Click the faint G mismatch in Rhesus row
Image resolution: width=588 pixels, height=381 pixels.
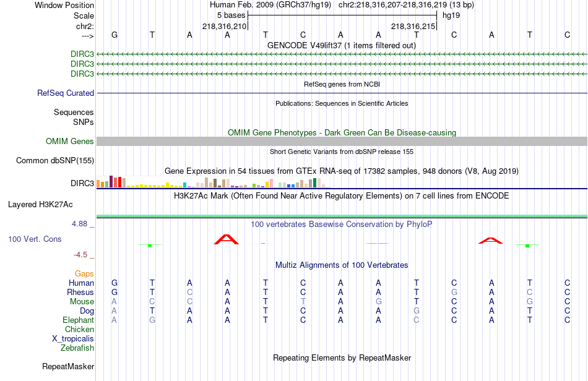click(454, 292)
